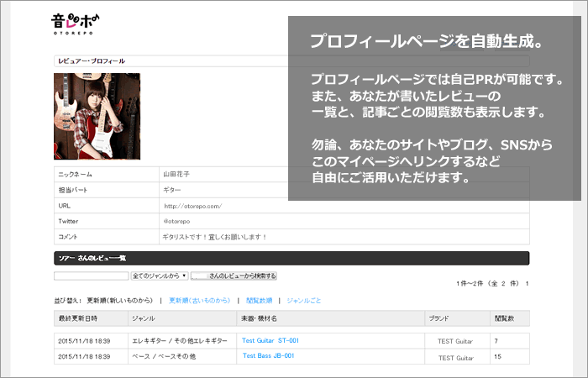The image size is (588, 378).
Task: Click page number 1 in pagination
Action: tap(527, 284)
